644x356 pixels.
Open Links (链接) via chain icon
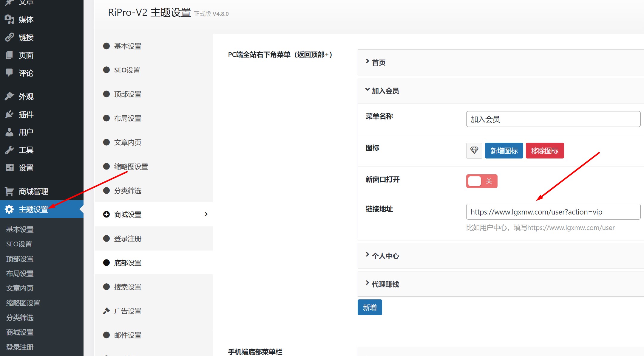10,37
